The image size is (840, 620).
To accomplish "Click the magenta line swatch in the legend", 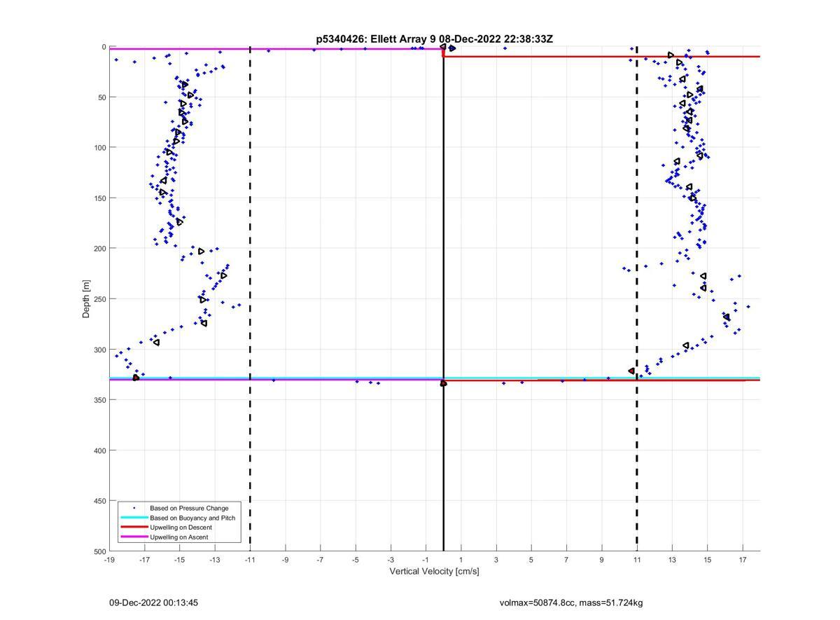I will click(134, 537).
